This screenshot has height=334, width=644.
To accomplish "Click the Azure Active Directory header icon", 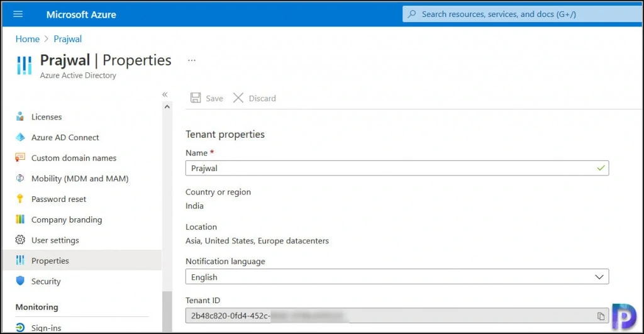I will tap(25, 65).
